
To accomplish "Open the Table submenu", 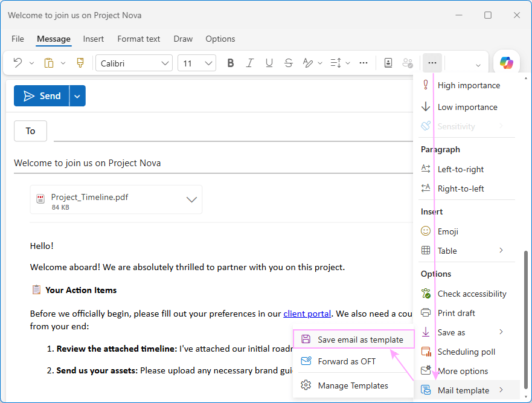I will [x=467, y=251].
